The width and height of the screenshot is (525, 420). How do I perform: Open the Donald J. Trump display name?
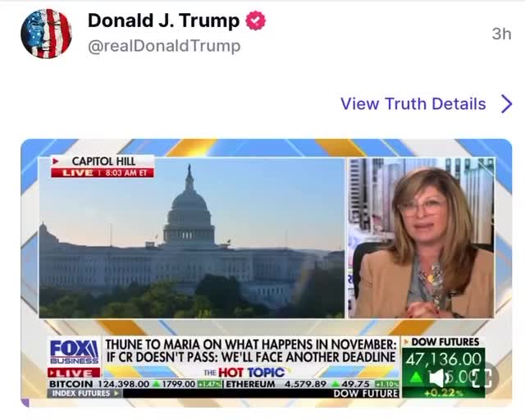point(163,21)
